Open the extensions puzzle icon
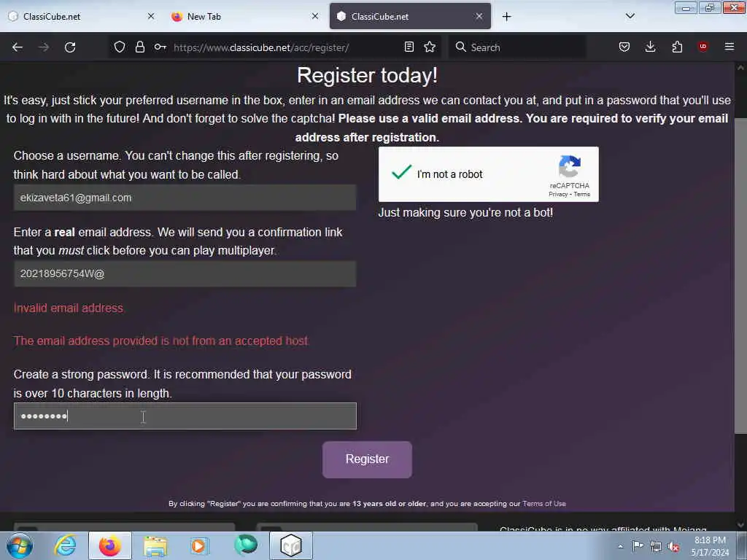 tap(677, 47)
